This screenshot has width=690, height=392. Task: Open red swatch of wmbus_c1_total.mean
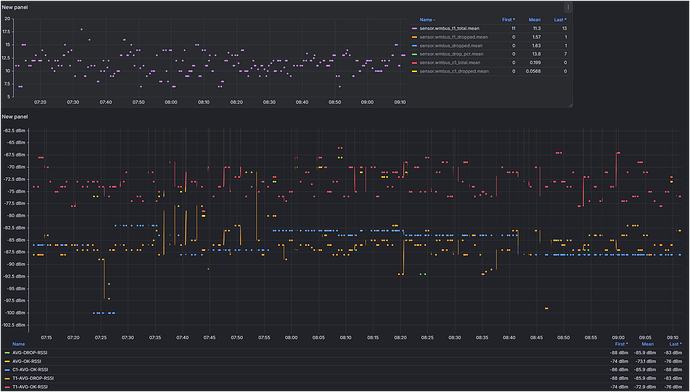click(414, 62)
